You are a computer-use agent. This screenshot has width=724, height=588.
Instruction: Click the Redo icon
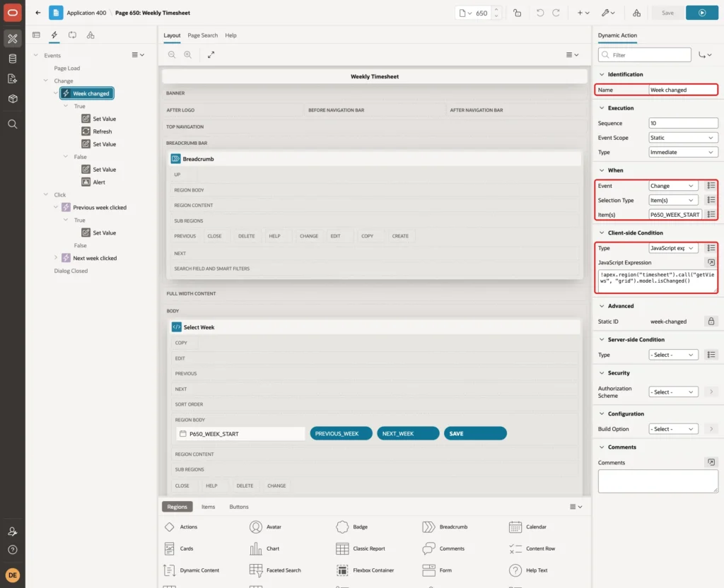[556, 13]
